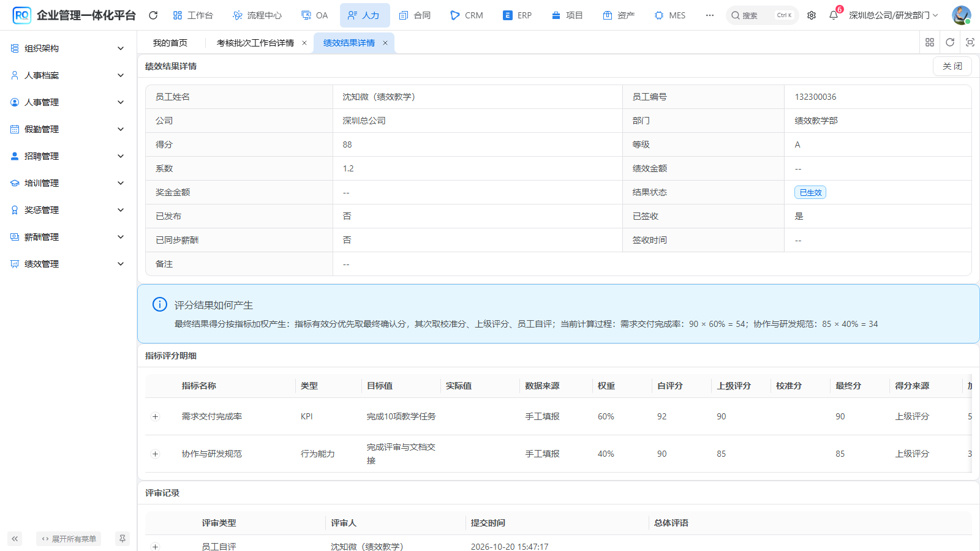Expand the 绩效管理 sidebar menu
Screen dimensions: 980x551
(68, 264)
